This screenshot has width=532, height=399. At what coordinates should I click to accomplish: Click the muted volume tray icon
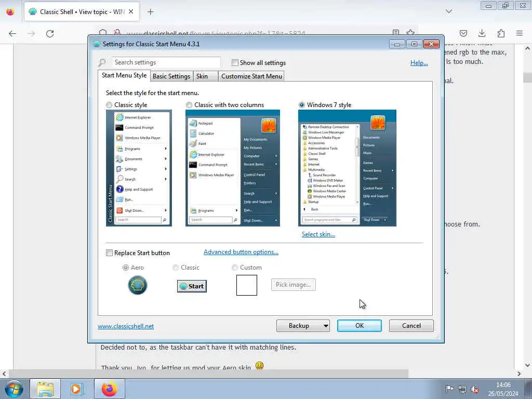pyautogui.click(x=475, y=389)
